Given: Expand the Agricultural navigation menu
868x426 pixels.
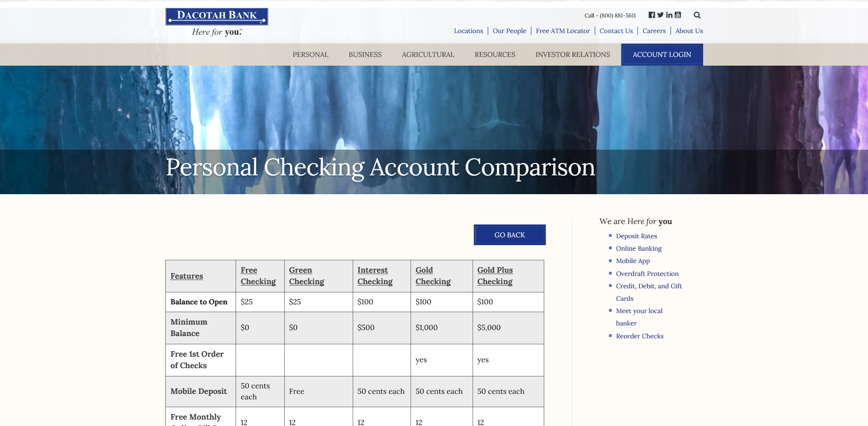Looking at the screenshot, I should pos(428,55).
